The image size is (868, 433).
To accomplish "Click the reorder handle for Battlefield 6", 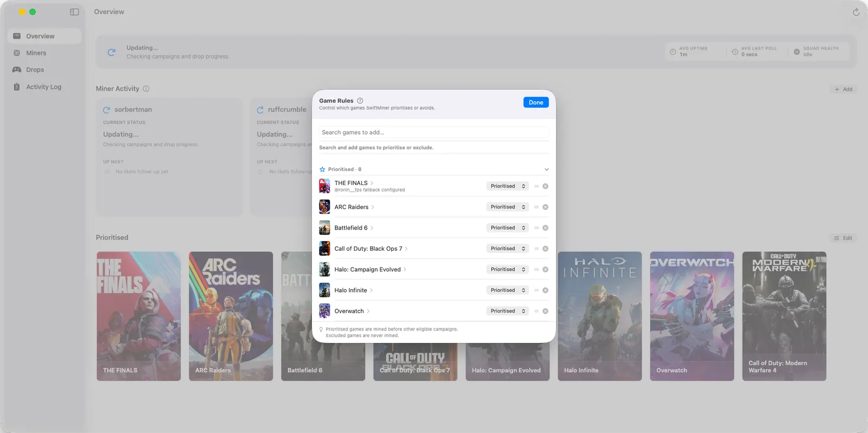I will [x=537, y=228].
